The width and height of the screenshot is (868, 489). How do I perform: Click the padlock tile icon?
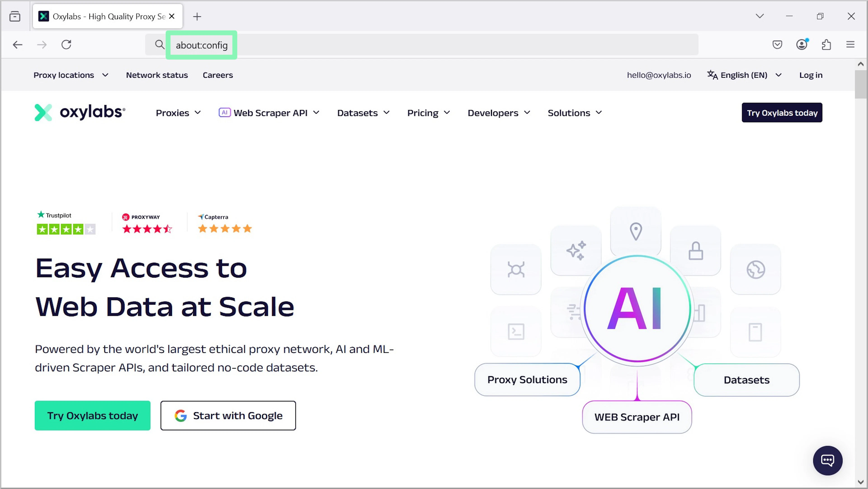(x=696, y=250)
